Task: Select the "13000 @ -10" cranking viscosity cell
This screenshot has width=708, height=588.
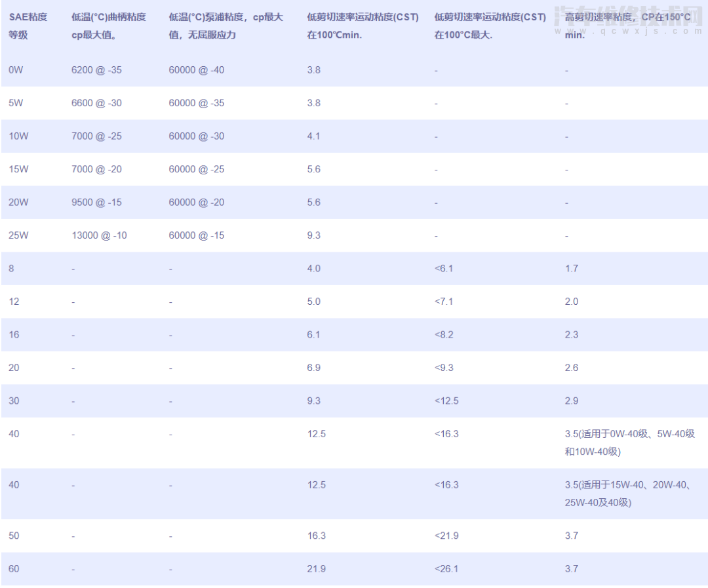Action: click(99, 235)
